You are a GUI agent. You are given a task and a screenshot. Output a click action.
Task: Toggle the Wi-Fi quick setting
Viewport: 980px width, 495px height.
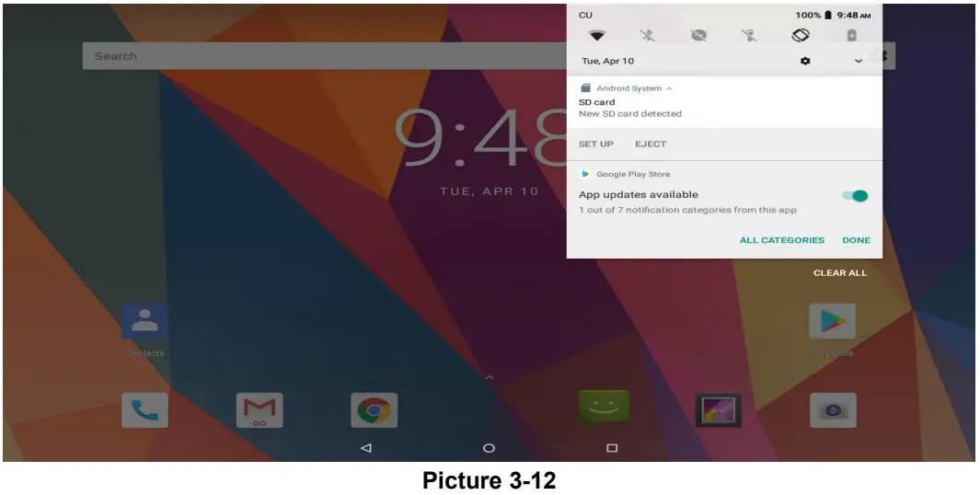coord(597,36)
